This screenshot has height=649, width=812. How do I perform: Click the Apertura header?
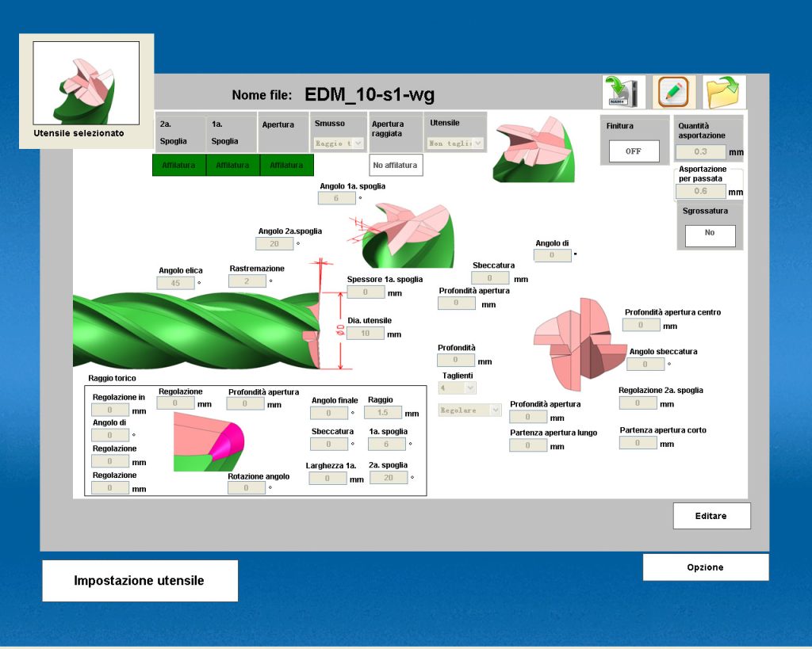tap(283, 132)
